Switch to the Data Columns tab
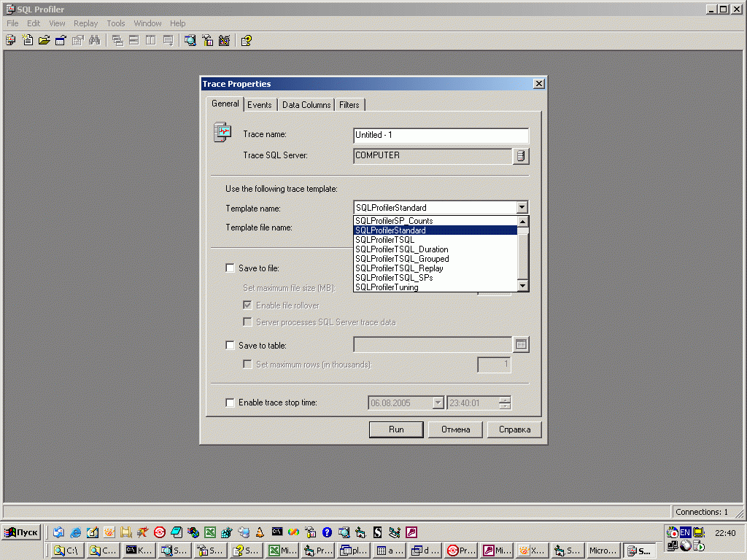This screenshot has width=747, height=560. click(306, 105)
